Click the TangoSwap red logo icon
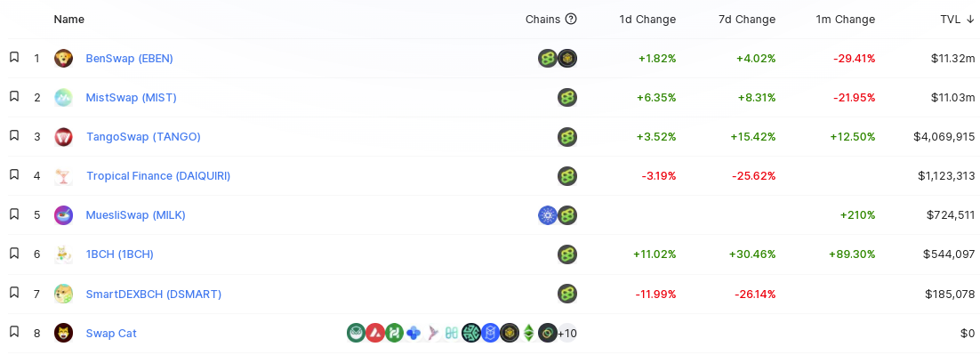Image resolution: width=980 pixels, height=355 pixels. click(x=63, y=137)
